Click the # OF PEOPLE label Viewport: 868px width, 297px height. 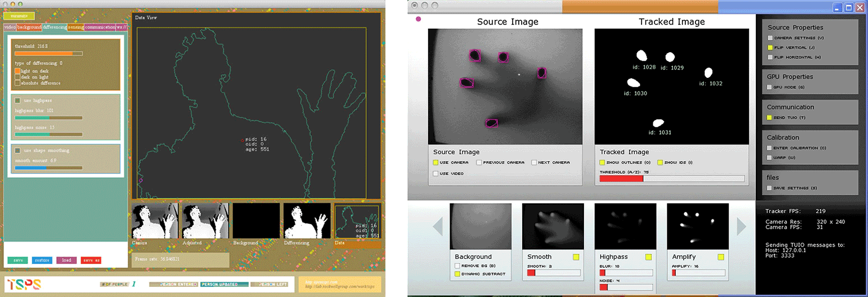(x=115, y=285)
